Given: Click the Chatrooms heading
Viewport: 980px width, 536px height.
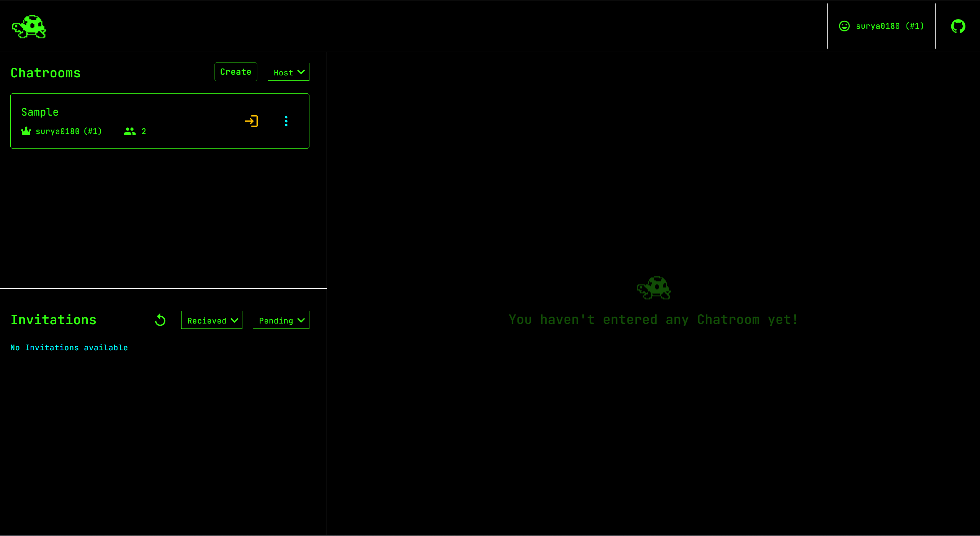Looking at the screenshot, I should (46, 73).
